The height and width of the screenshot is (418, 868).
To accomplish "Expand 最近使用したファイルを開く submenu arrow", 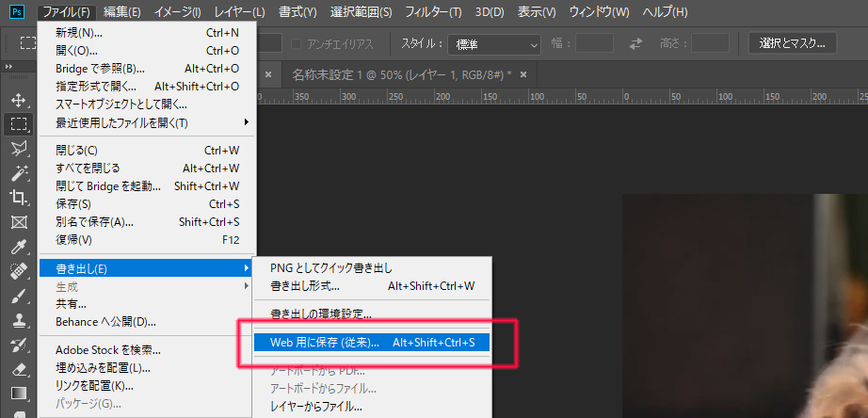I will tap(247, 121).
